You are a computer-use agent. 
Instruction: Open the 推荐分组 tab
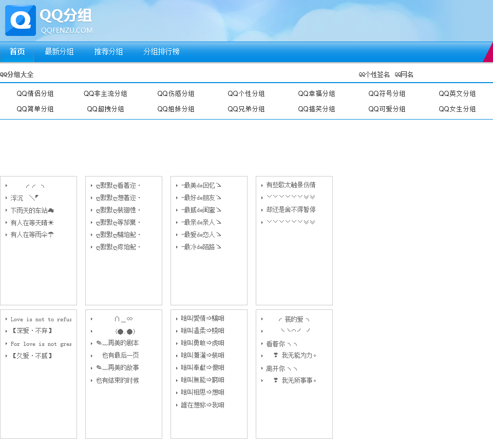pyautogui.click(x=108, y=51)
